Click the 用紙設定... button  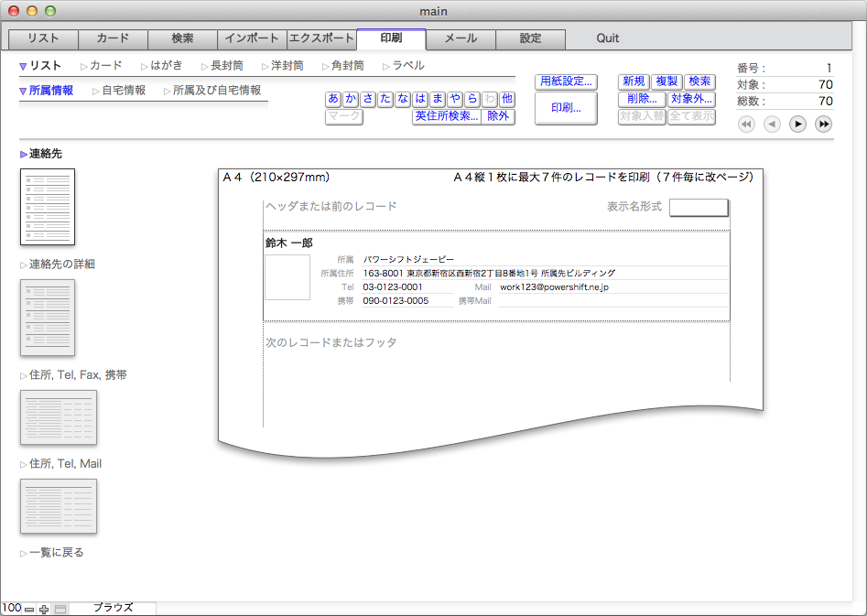tap(566, 81)
